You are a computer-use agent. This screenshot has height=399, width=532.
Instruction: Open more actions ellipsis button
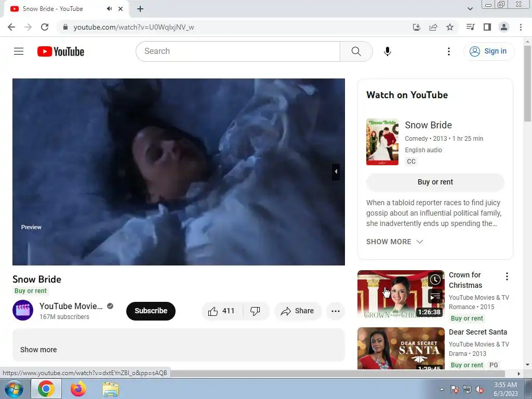(x=336, y=311)
